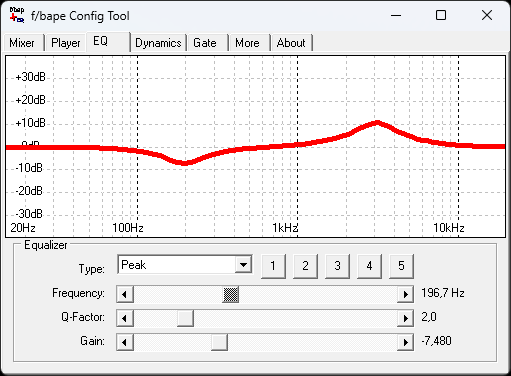This screenshot has height=376, width=511.
Task: Click the red EQ curve peak near 3kHz
Action: coord(377,123)
